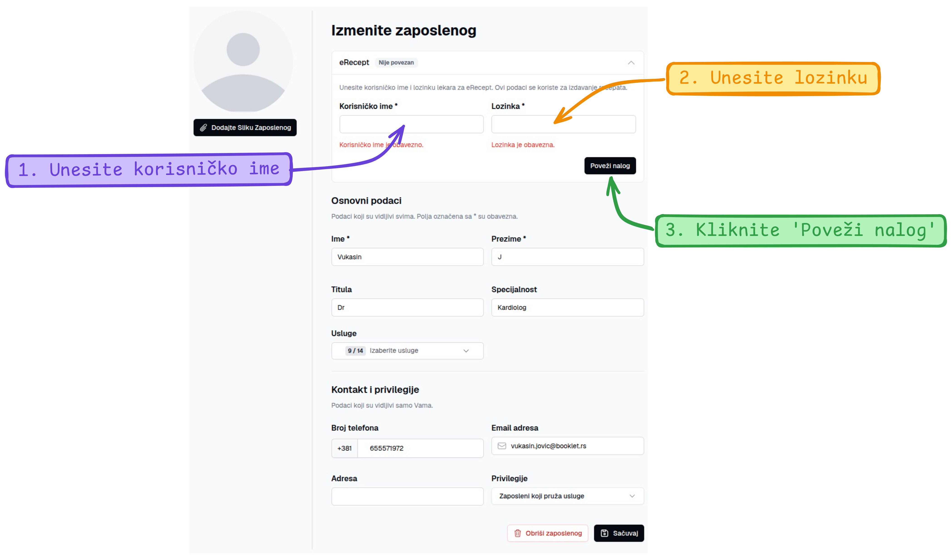Click Dodajte Sliku Zaposlenog button
Screen dimensions: 952x560
[245, 128]
